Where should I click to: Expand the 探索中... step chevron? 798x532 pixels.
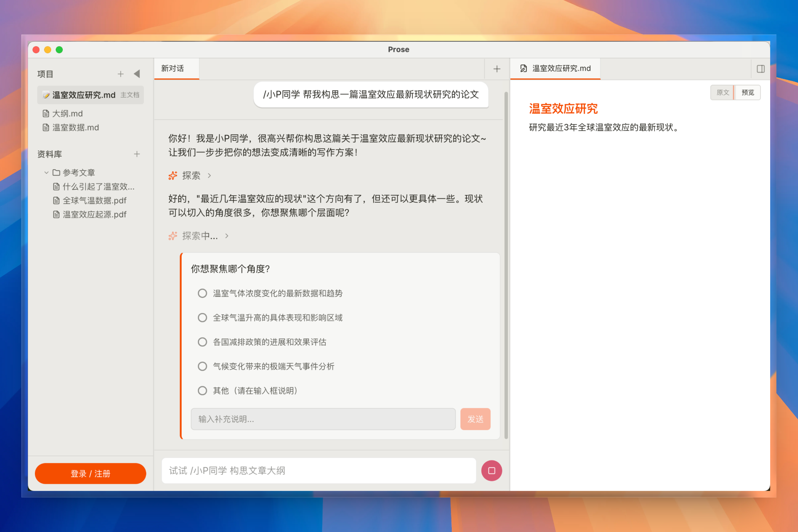(227, 236)
